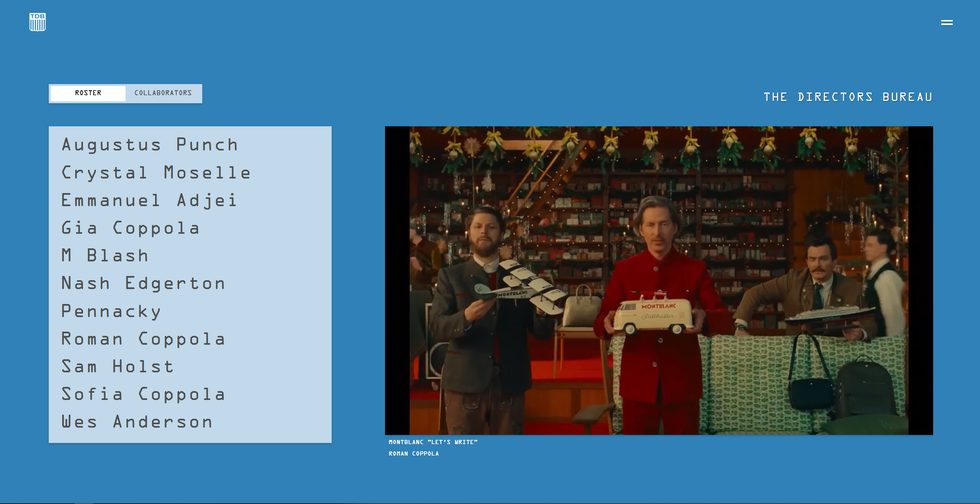The width and height of the screenshot is (980, 504).
Task: Click the Montblanc "Let's Write" caption
Action: pos(433,442)
